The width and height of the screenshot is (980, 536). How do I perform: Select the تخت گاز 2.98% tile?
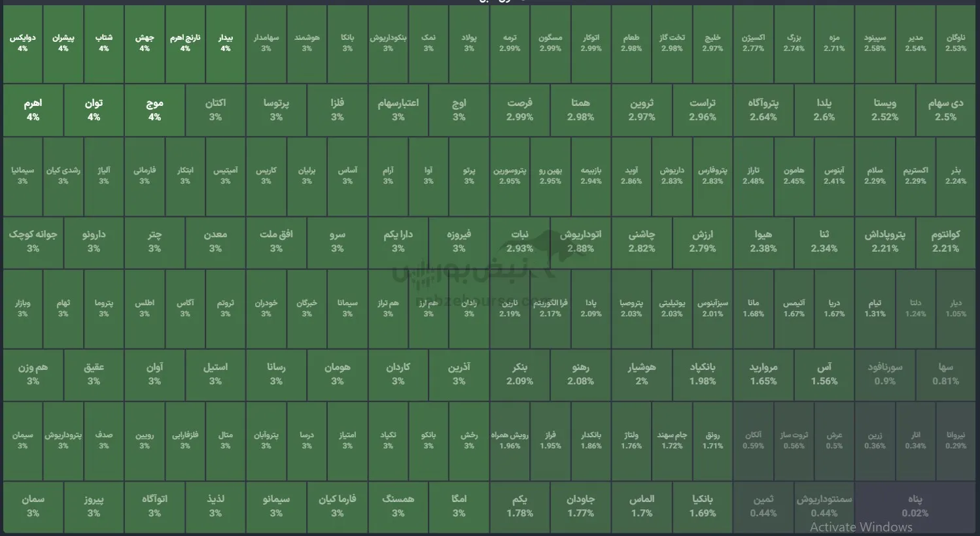[672, 43]
